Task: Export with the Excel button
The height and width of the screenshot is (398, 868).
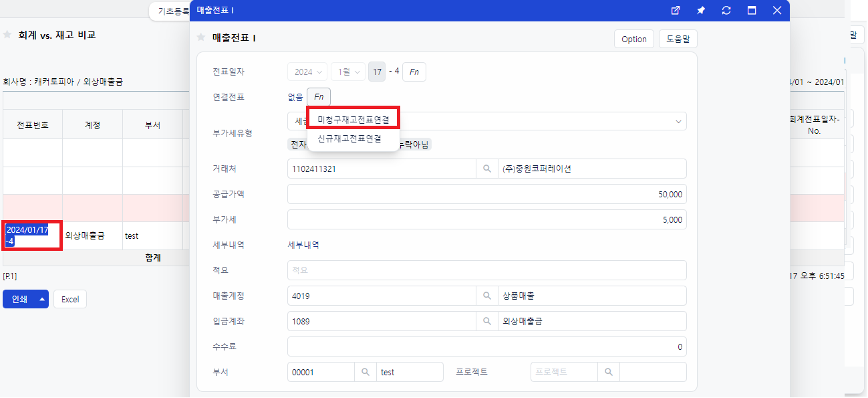Action: click(70, 299)
